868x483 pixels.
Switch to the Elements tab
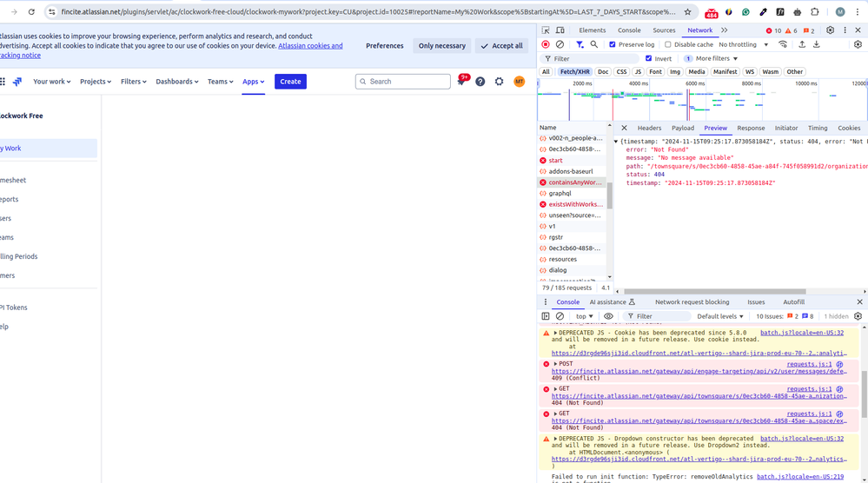pyautogui.click(x=592, y=30)
